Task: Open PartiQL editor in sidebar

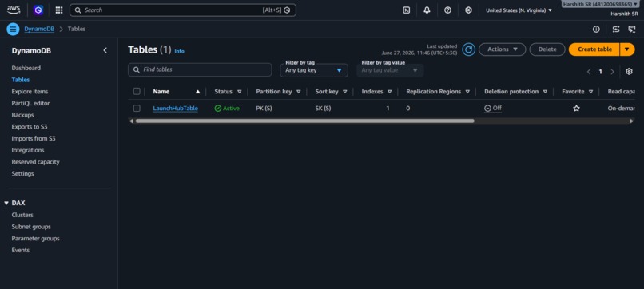Action: (x=30, y=104)
